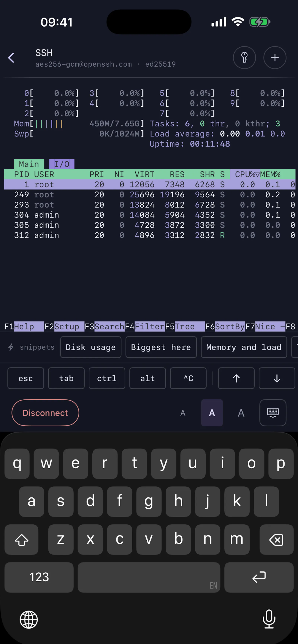Tap the aes256-gcm@openssh.com cipher subtitle
This screenshot has height=644, width=298.
(x=84, y=64)
